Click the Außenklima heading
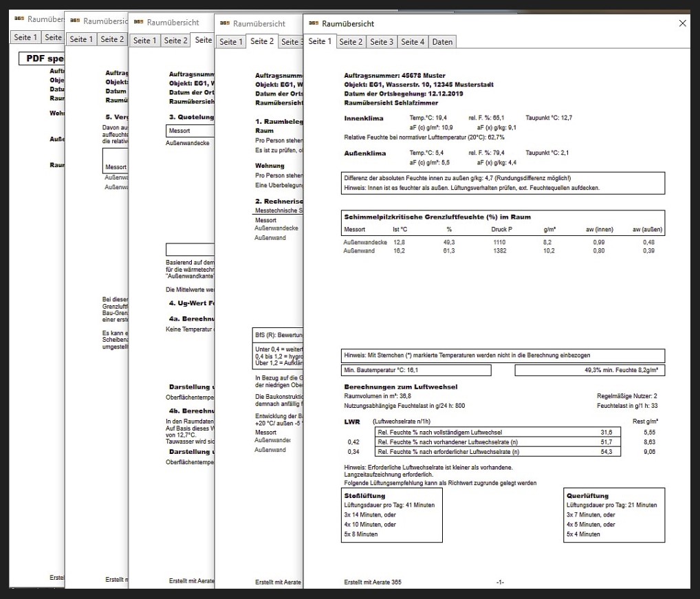The width and height of the screenshot is (700, 599). point(364,153)
